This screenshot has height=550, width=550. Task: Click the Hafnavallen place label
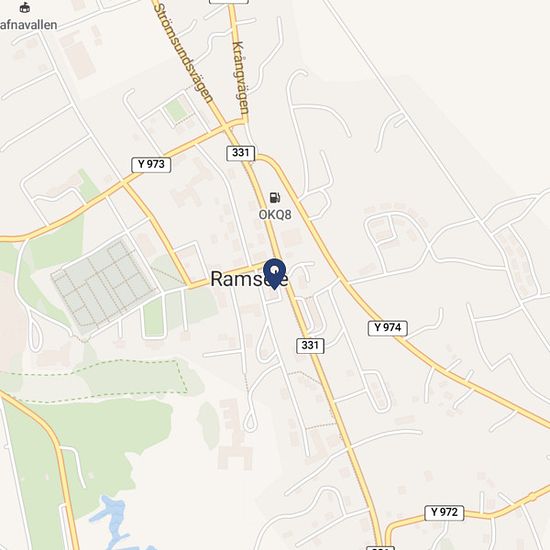tap(28, 25)
